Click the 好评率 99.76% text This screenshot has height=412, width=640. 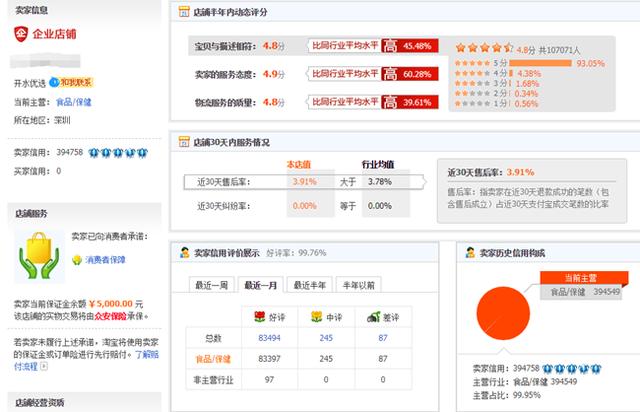296,253
